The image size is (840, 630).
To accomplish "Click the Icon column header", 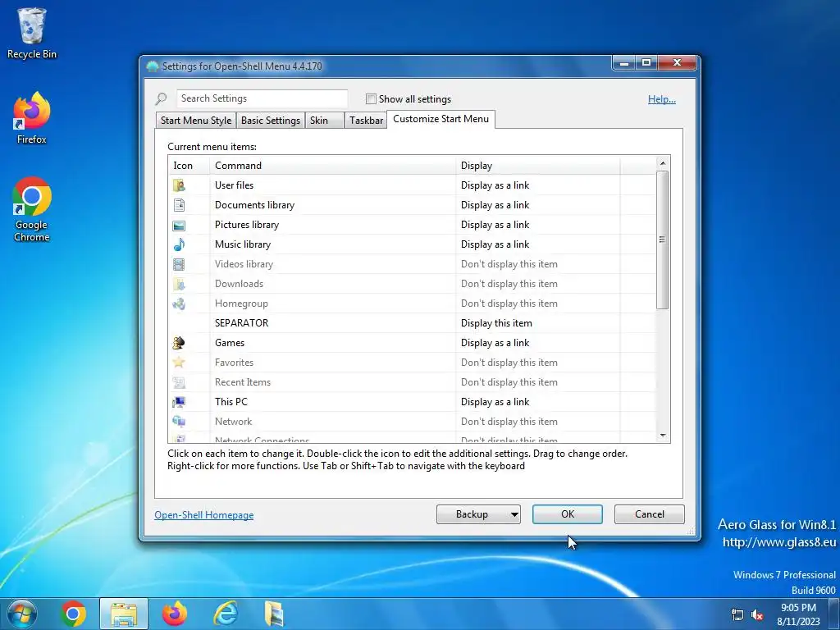I will [189, 166].
